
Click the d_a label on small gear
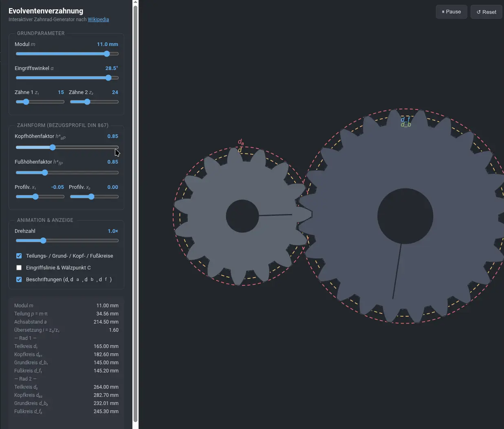(241, 142)
